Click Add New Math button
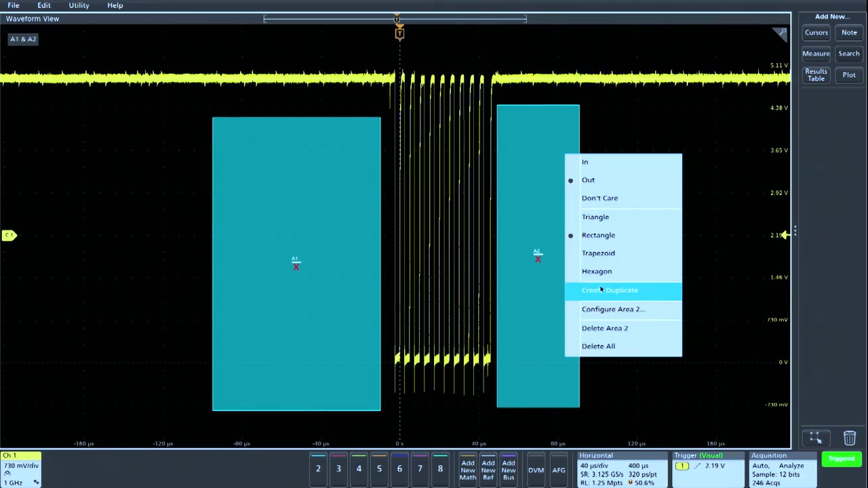This screenshot has width=868, height=488. tap(468, 470)
